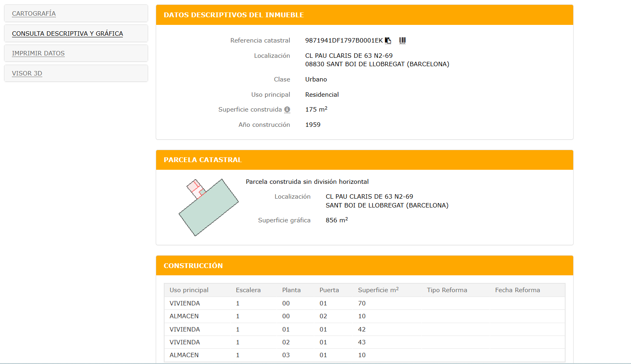The width and height of the screenshot is (631, 364).
Task: Click the cadastral reference number 9871941DF1797B0001EK
Action: pos(344,41)
